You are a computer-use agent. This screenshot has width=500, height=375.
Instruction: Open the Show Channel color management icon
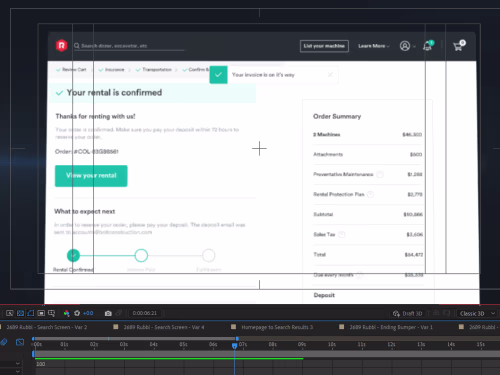(66, 313)
